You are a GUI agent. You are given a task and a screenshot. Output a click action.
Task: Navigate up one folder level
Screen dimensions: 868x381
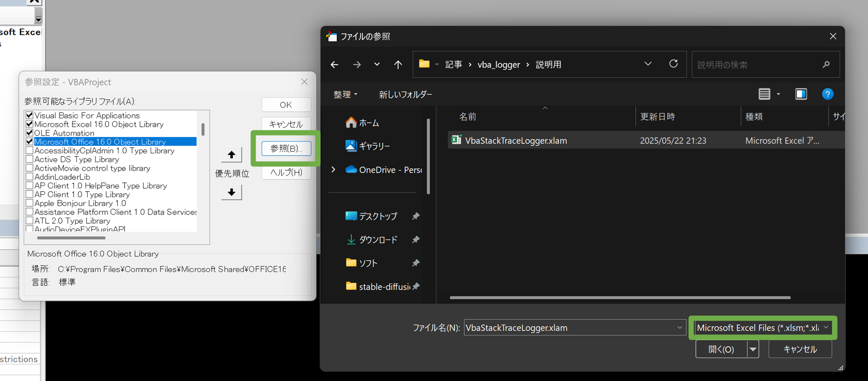tap(398, 65)
